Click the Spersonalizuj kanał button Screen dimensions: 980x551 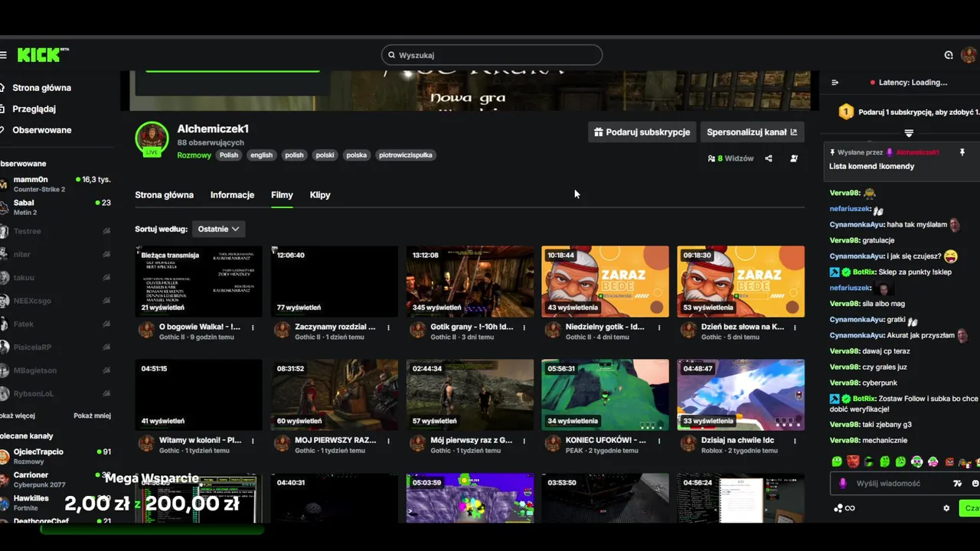coord(752,132)
